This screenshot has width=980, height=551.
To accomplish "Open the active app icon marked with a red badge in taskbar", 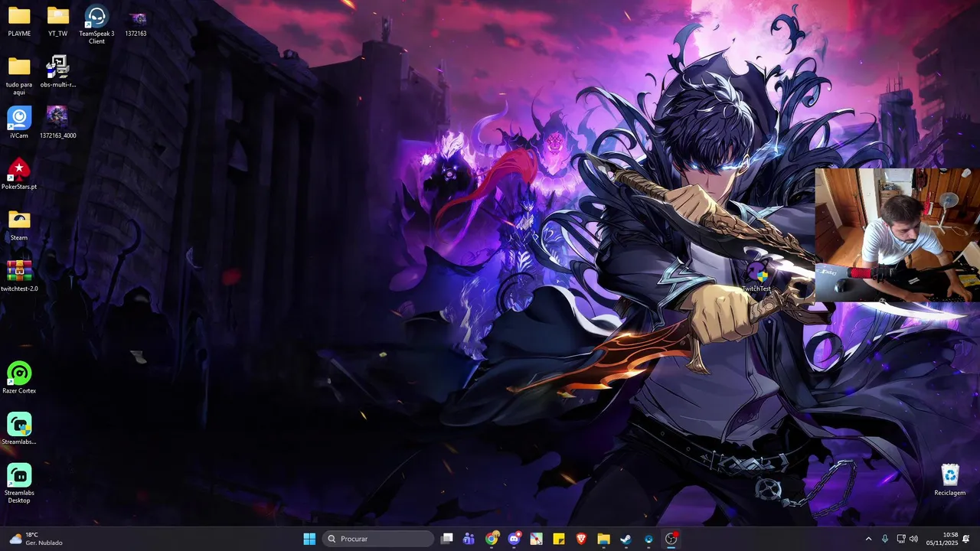I will pos(671,539).
